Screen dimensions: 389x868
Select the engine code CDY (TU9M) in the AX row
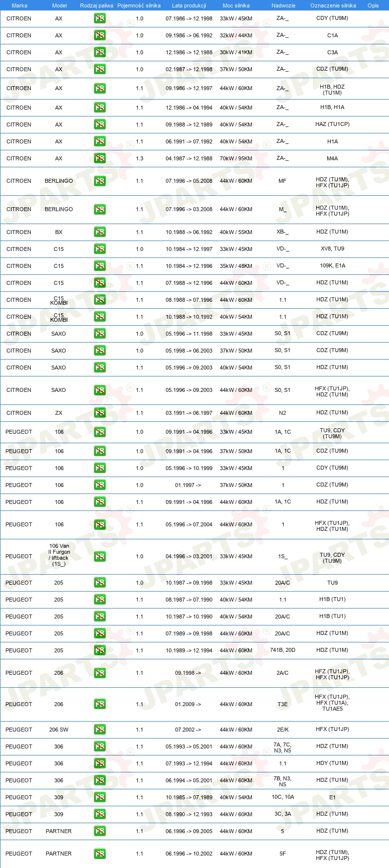click(332, 18)
